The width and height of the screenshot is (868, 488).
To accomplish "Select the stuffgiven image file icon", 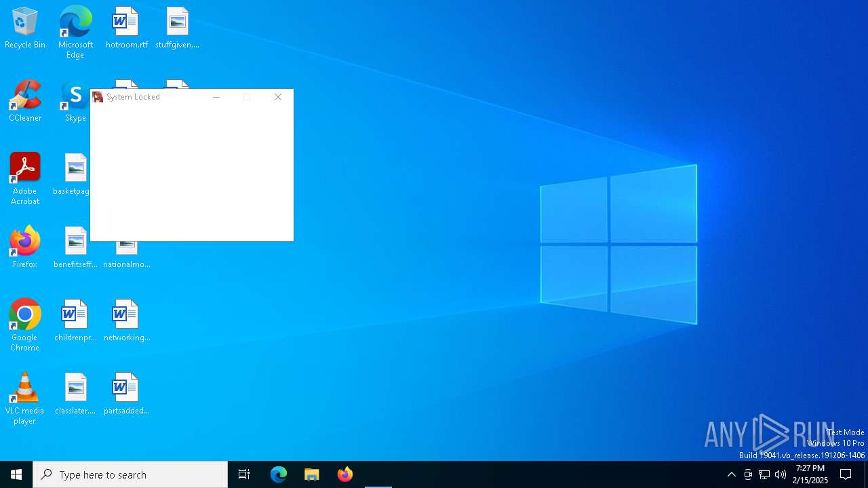I will (177, 28).
